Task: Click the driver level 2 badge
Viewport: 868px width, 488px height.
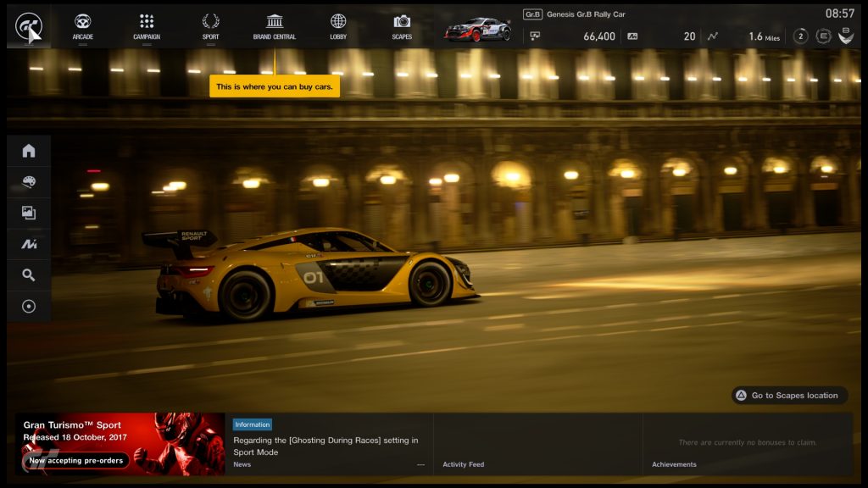Action: (800, 36)
